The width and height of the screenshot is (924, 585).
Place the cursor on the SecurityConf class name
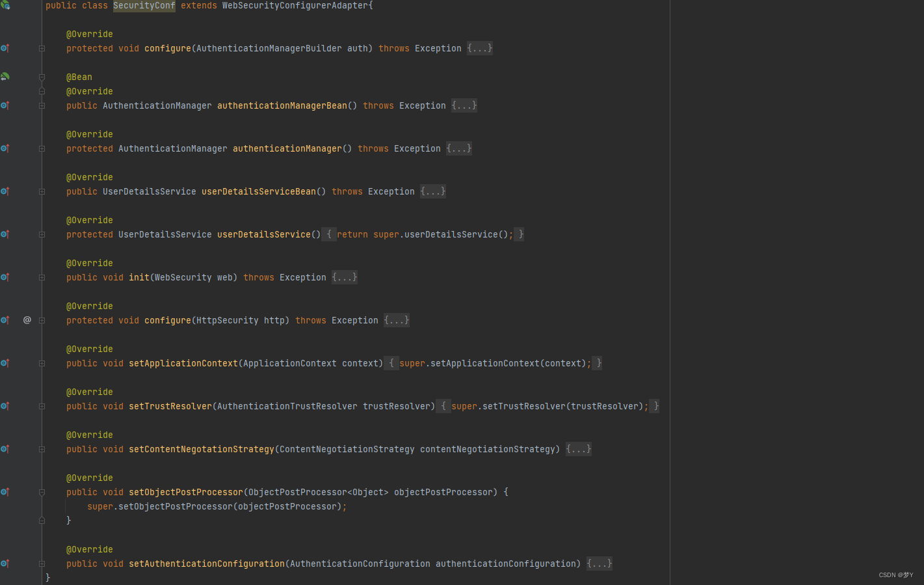[x=144, y=5]
